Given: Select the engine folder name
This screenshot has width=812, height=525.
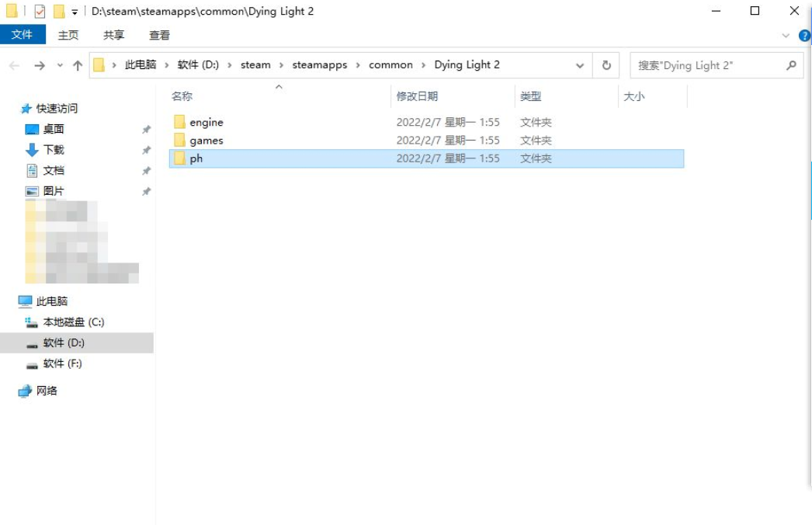Looking at the screenshot, I should (206, 122).
